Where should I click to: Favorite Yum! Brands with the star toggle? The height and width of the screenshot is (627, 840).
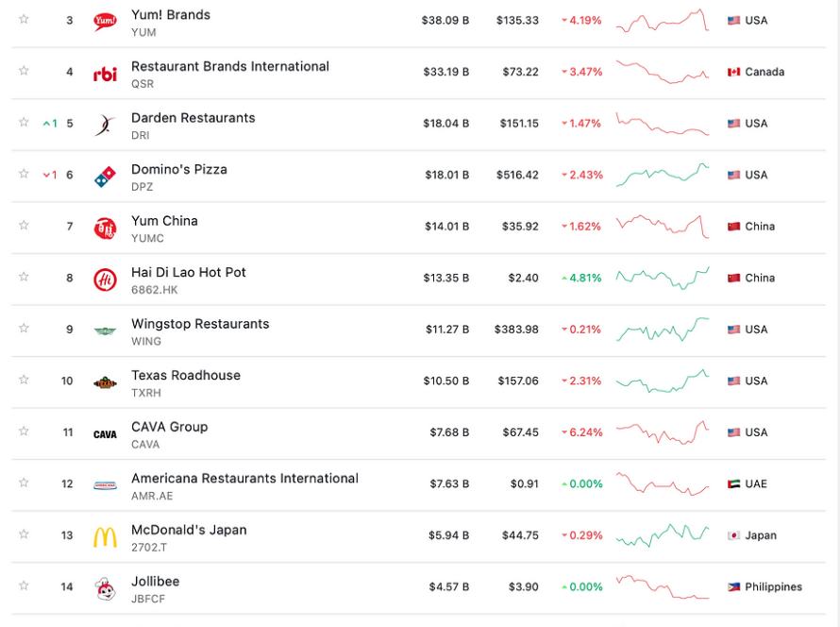[24, 19]
